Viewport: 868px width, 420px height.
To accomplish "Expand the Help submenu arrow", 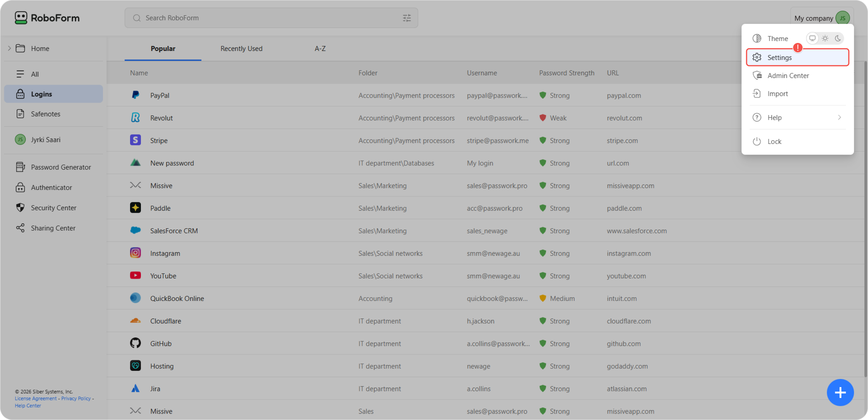I will (x=839, y=117).
